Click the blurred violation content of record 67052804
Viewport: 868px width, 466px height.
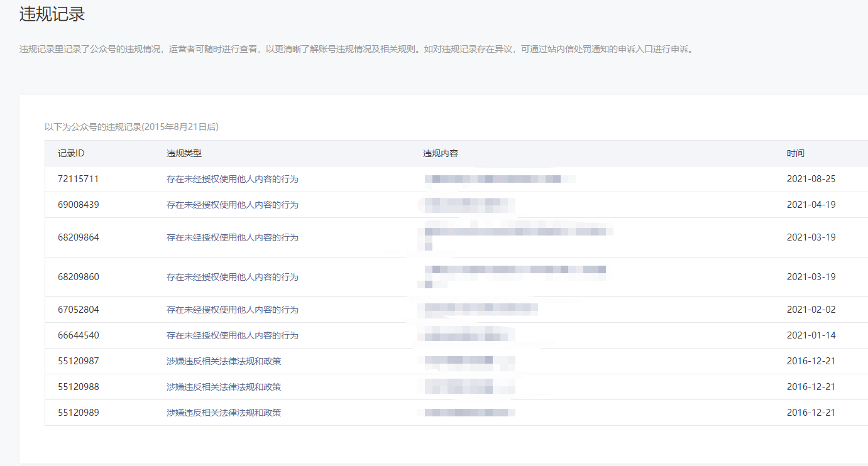pos(481,309)
